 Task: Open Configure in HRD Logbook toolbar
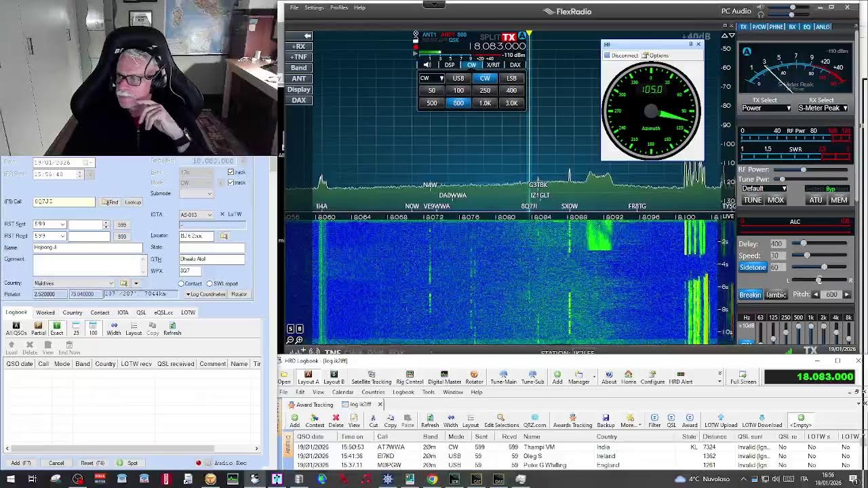(x=652, y=377)
